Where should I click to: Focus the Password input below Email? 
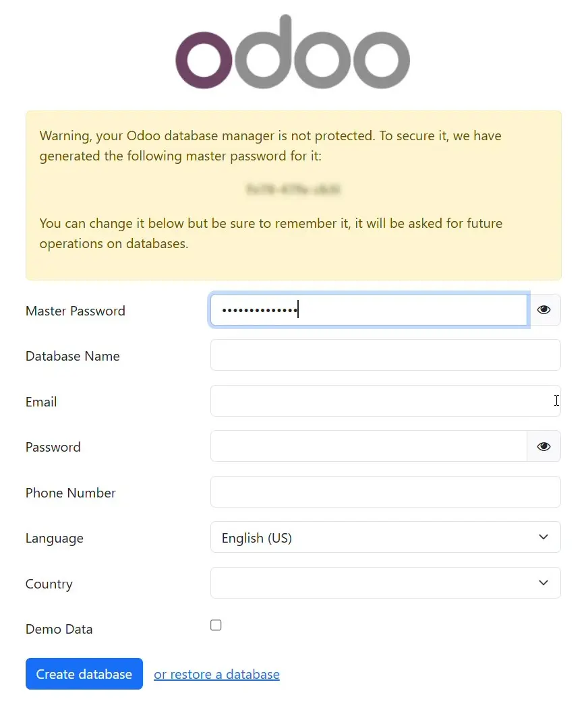(x=368, y=446)
